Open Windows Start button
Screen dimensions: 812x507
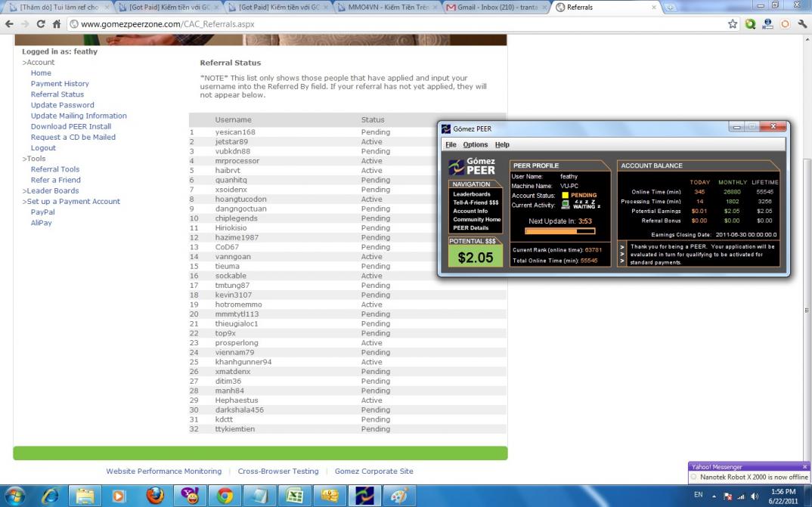coord(15,496)
